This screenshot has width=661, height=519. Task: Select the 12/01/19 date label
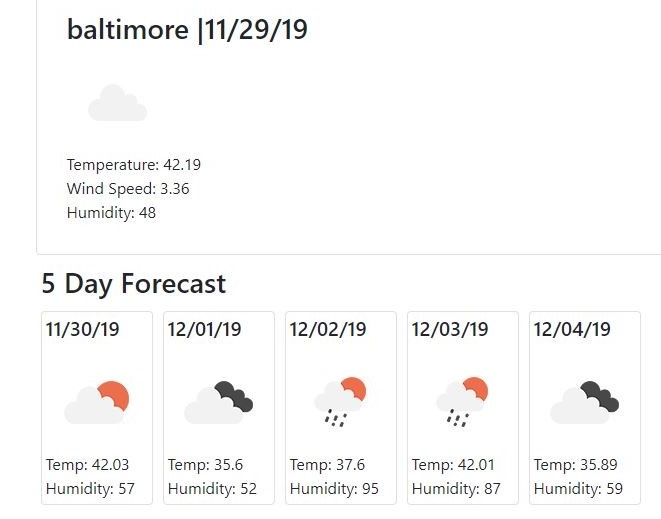pos(204,329)
